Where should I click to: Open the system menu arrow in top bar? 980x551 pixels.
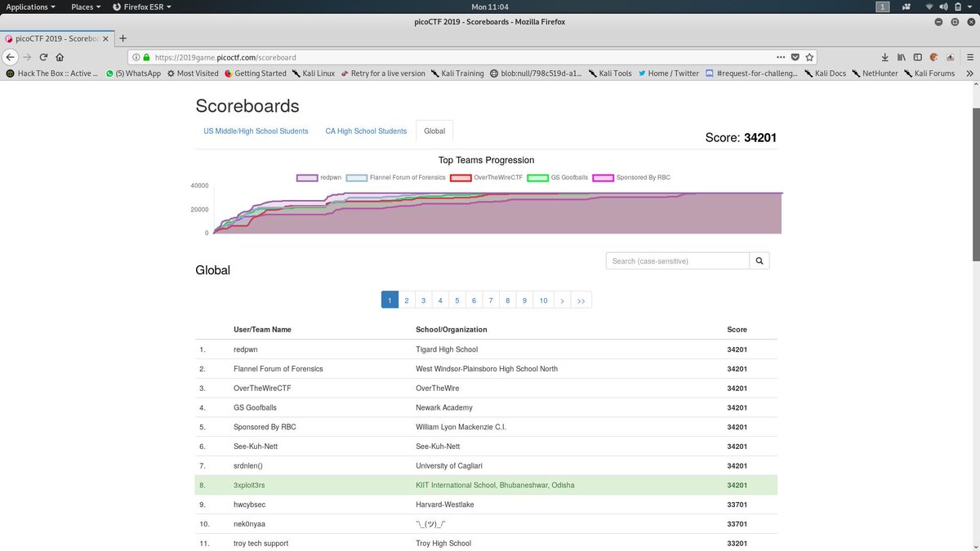(x=969, y=7)
